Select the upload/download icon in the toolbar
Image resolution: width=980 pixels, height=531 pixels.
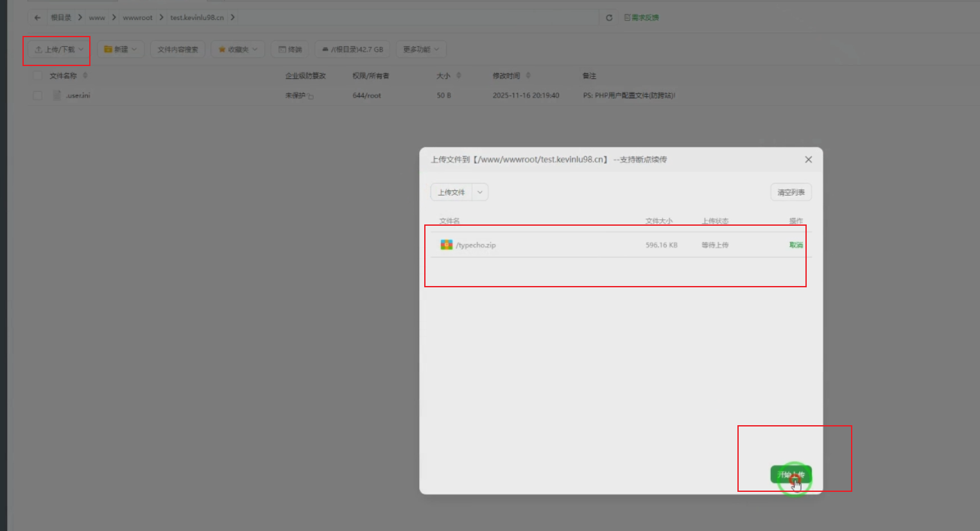click(x=38, y=49)
